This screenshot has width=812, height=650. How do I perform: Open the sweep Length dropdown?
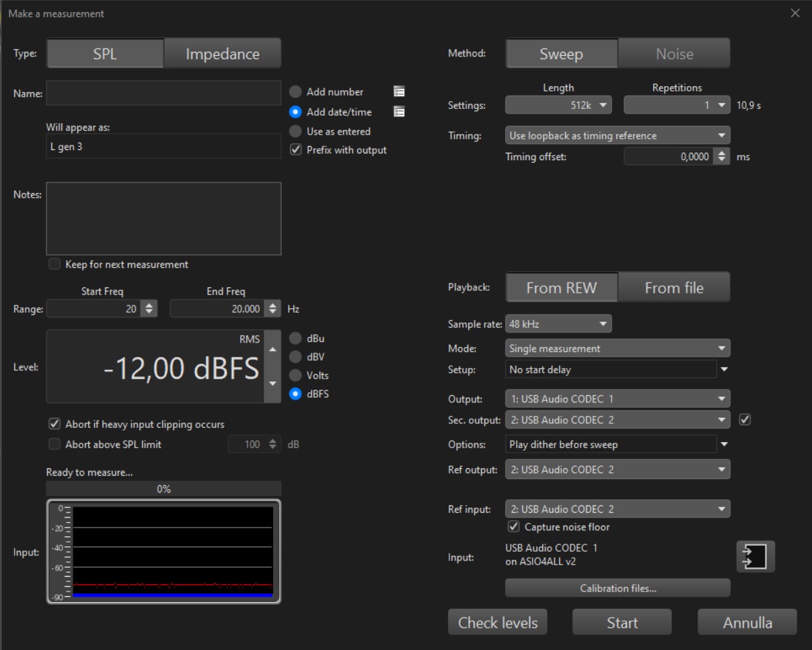pyautogui.click(x=558, y=105)
